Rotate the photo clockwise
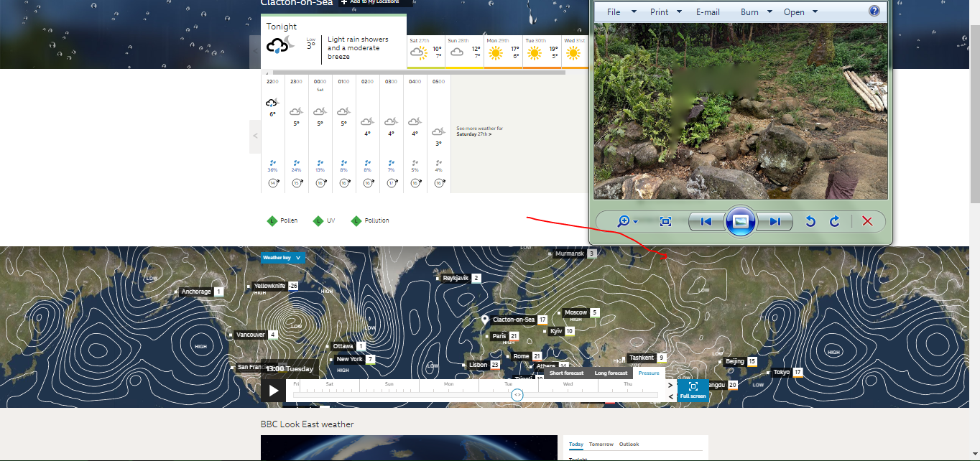 tap(835, 221)
